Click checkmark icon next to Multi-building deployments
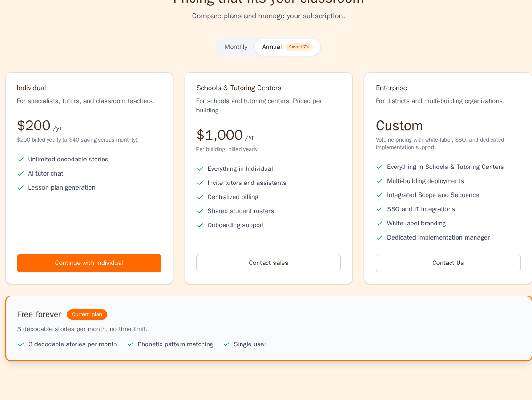The width and height of the screenshot is (532, 400). click(379, 181)
